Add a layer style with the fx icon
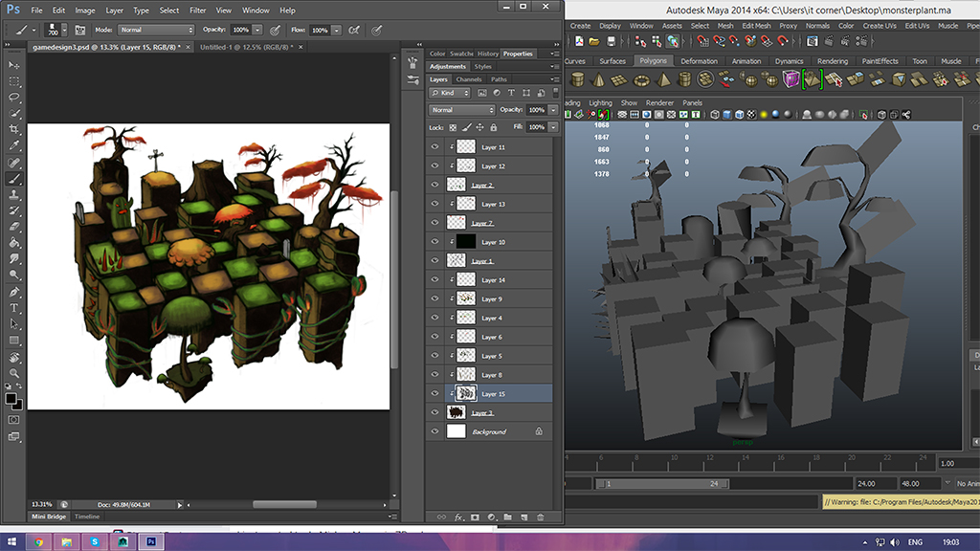This screenshot has height=551, width=980. [x=458, y=518]
